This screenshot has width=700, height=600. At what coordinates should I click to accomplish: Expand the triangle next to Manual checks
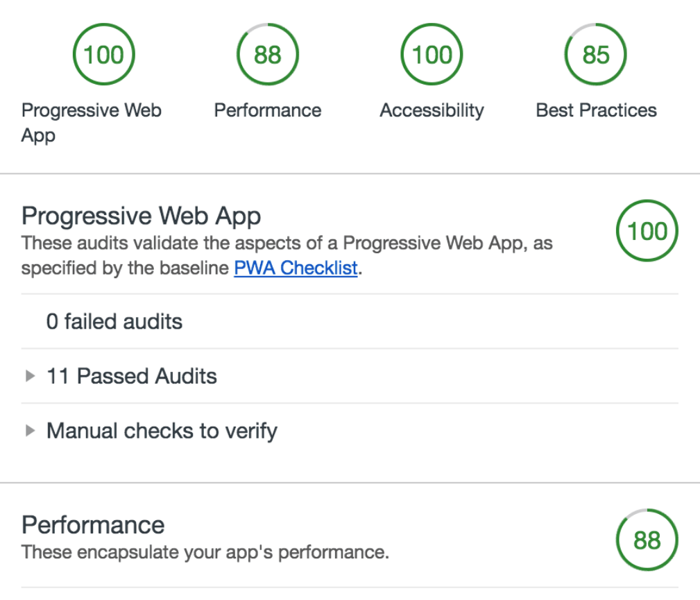point(30,431)
